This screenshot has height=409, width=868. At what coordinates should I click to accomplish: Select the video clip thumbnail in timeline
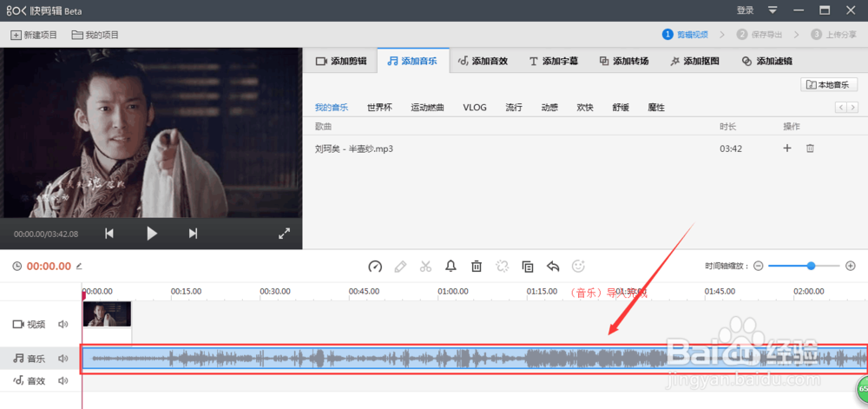[107, 314]
